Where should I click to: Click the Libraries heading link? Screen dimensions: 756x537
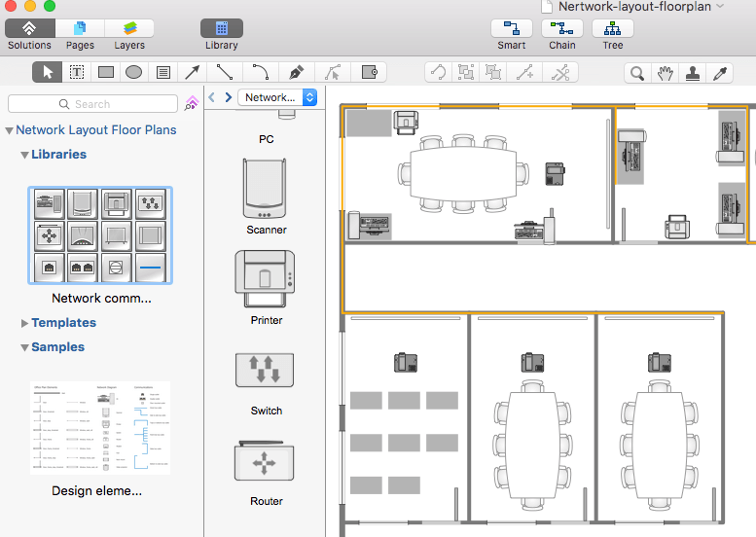pos(58,155)
